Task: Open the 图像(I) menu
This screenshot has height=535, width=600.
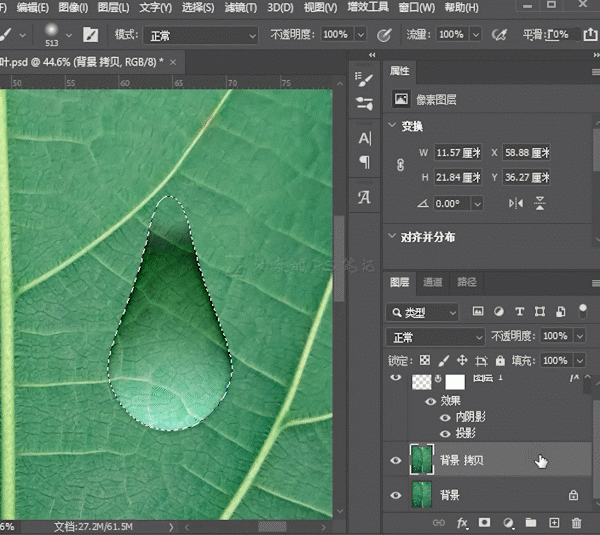Action: click(x=73, y=7)
